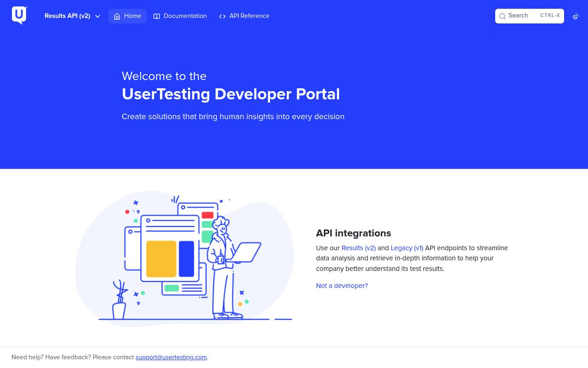Click the 'Create solutions that bring human insights' tagline
588x368 pixels.
coord(233,117)
